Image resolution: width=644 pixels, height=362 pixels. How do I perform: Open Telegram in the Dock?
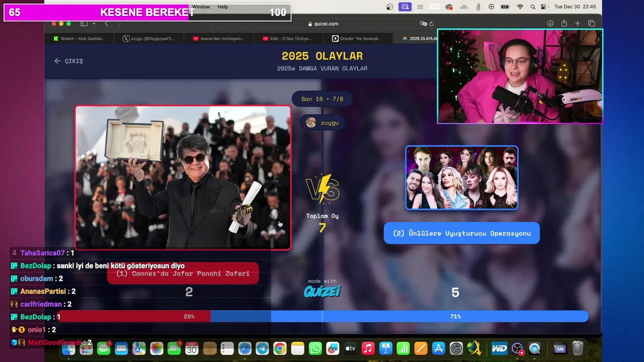(x=262, y=348)
